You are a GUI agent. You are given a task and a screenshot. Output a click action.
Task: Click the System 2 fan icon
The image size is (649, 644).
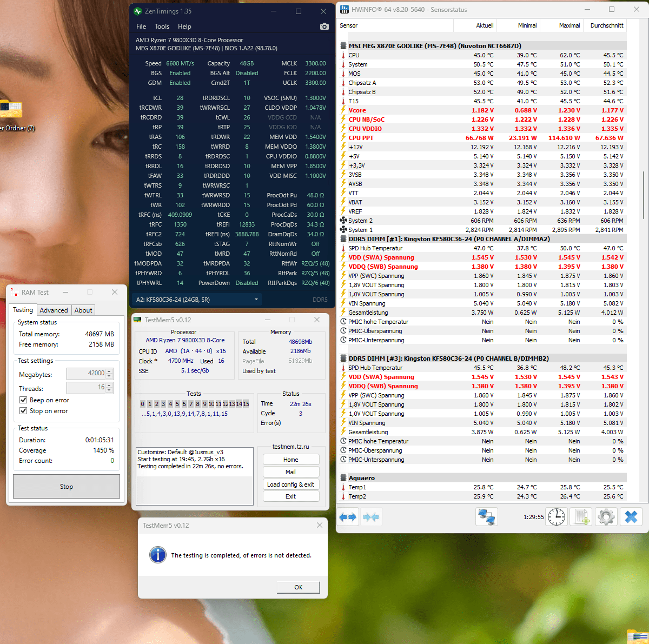343,221
